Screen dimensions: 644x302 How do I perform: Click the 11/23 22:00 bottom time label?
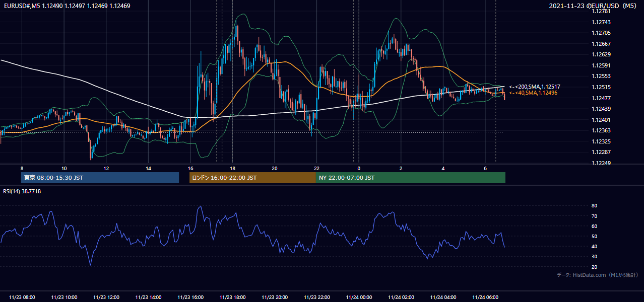point(316,297)
